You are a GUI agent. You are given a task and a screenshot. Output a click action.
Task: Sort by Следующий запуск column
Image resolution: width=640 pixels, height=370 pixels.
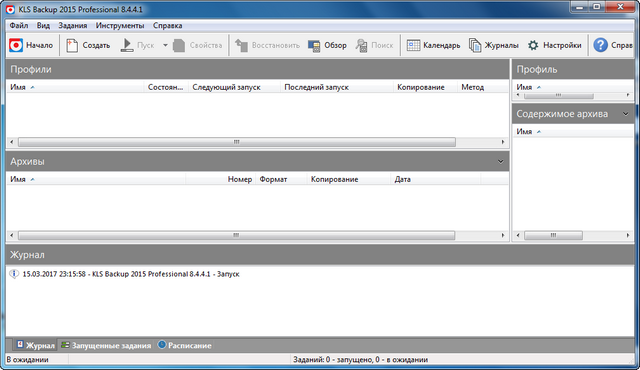(234, 87)
